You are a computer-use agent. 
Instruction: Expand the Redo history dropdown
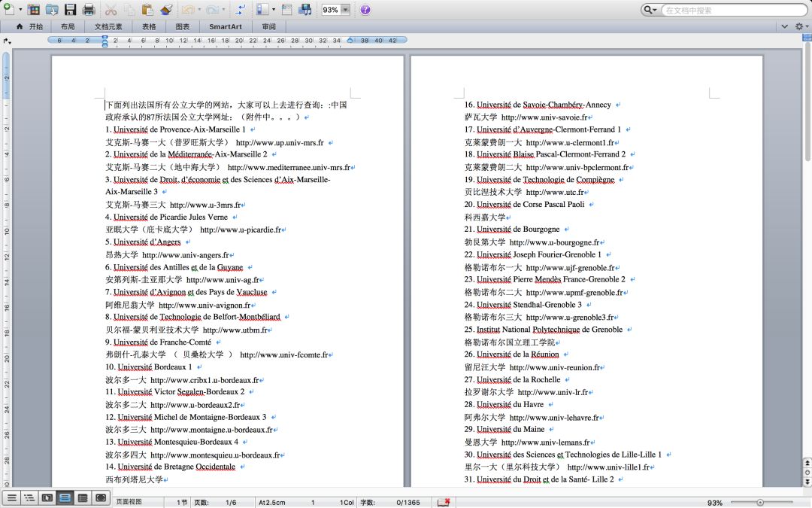[224, 9]
